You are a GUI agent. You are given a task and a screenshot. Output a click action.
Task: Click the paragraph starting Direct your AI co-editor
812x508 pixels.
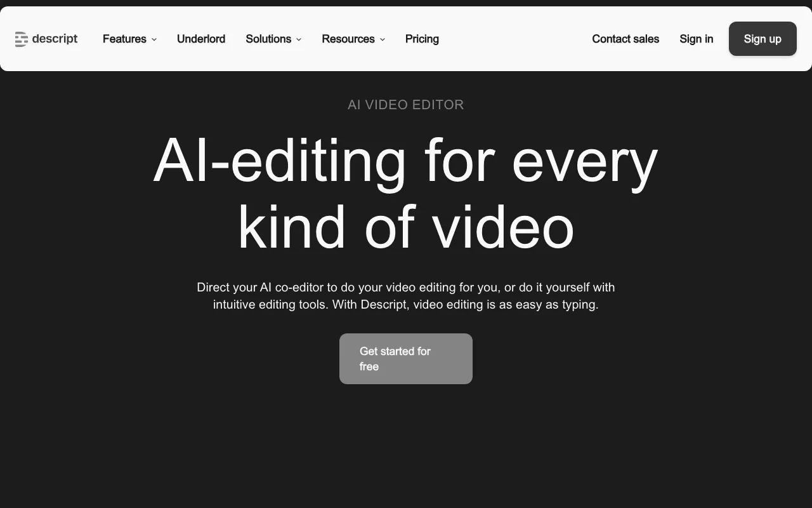point(406,296)
